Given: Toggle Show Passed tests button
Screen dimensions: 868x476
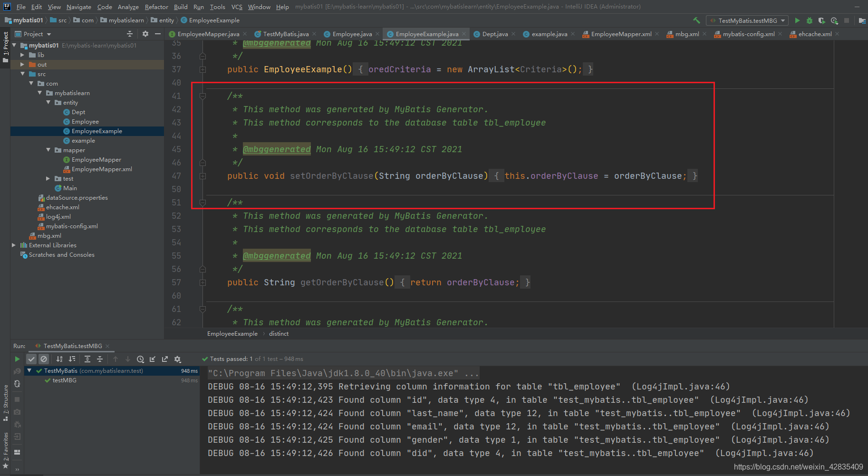Looking at the screenshot, I should pyautogui.click(x=31, y=359).
